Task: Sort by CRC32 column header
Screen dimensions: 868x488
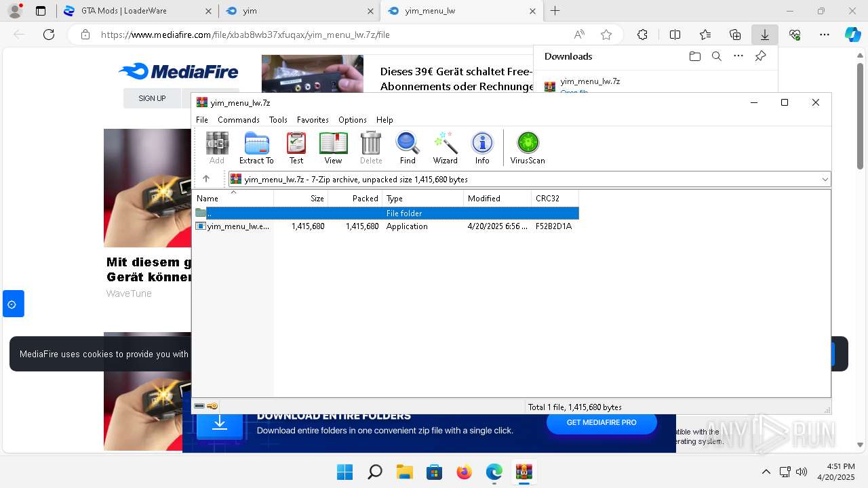Action: click(x=555, y=199)
